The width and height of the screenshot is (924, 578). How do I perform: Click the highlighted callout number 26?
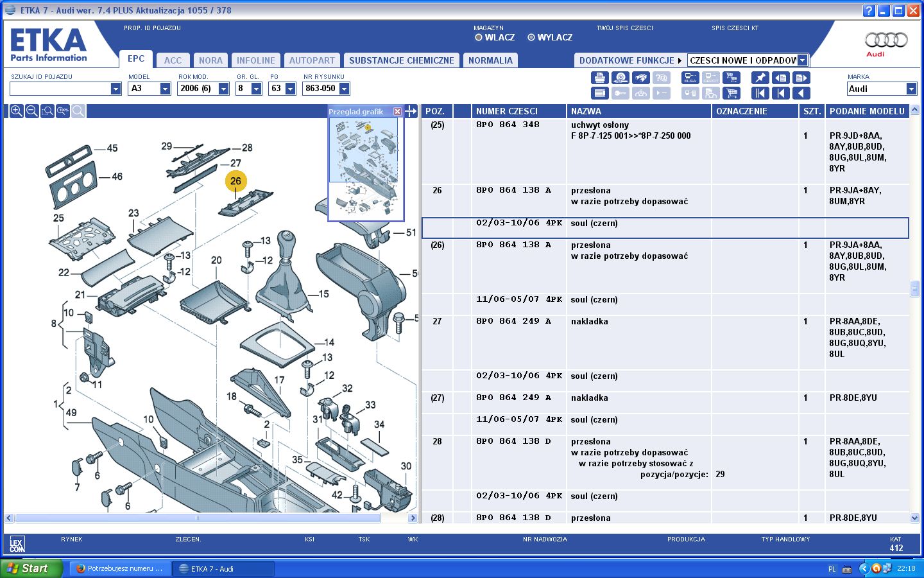click(235, 181)
